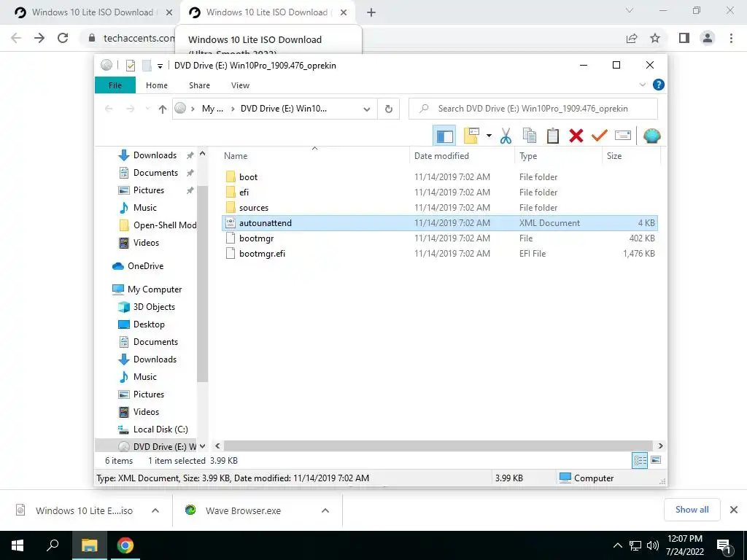Select My Computer in navigation pane
Image resolution: width=747 pixels, height=560 pixels.
pos(155,289)
